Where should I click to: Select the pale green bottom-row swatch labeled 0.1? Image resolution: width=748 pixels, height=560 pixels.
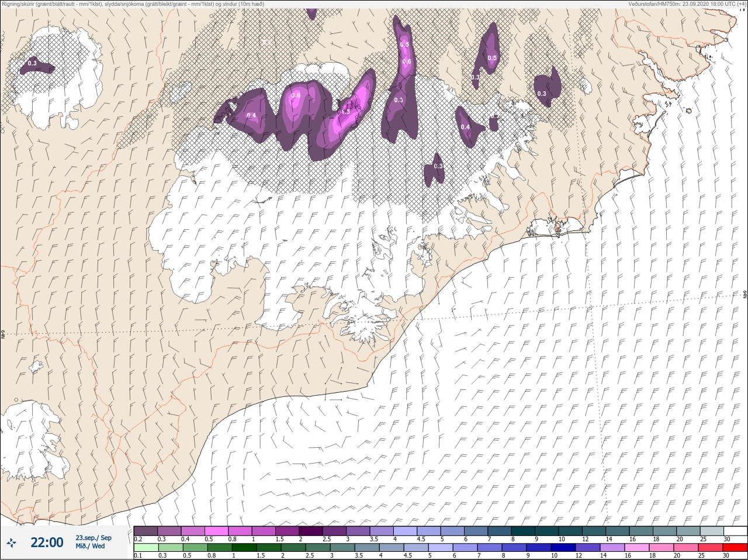coord(146,548)
